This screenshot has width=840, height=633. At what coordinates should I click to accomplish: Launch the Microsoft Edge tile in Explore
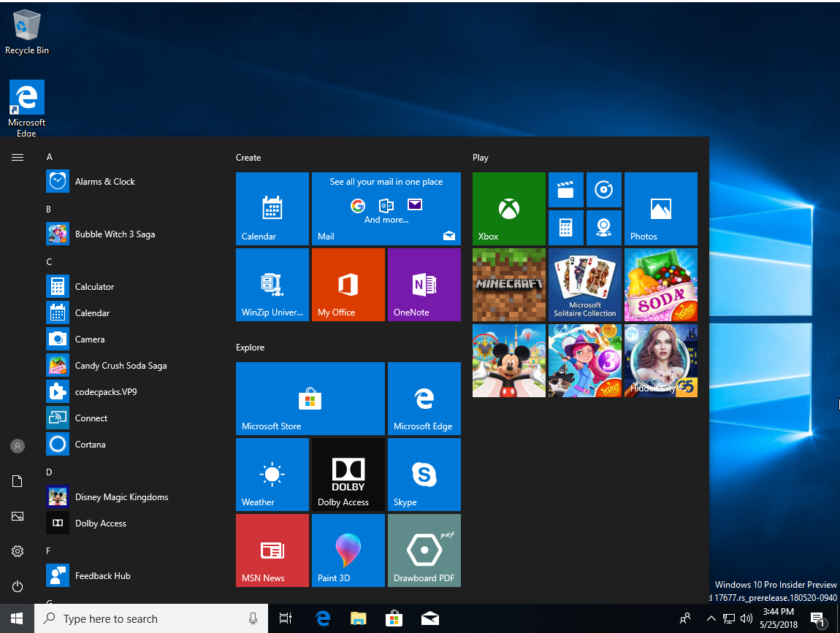[x=424, y=399]
